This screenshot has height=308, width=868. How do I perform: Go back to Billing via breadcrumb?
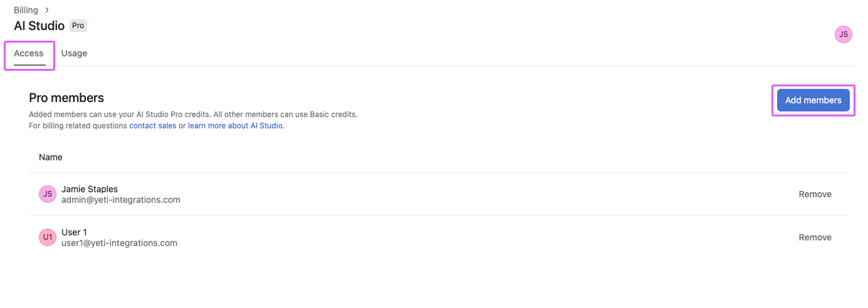coord(26,10)
